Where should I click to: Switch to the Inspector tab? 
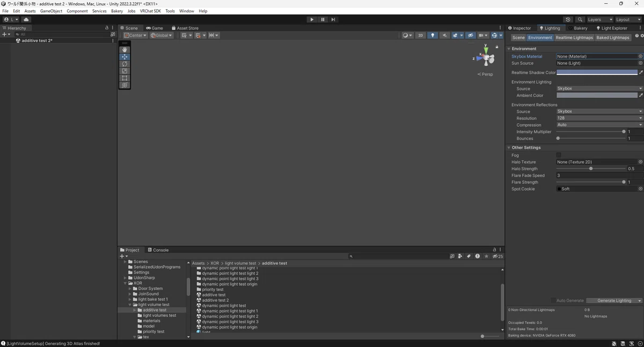click(x=519, y=28)
